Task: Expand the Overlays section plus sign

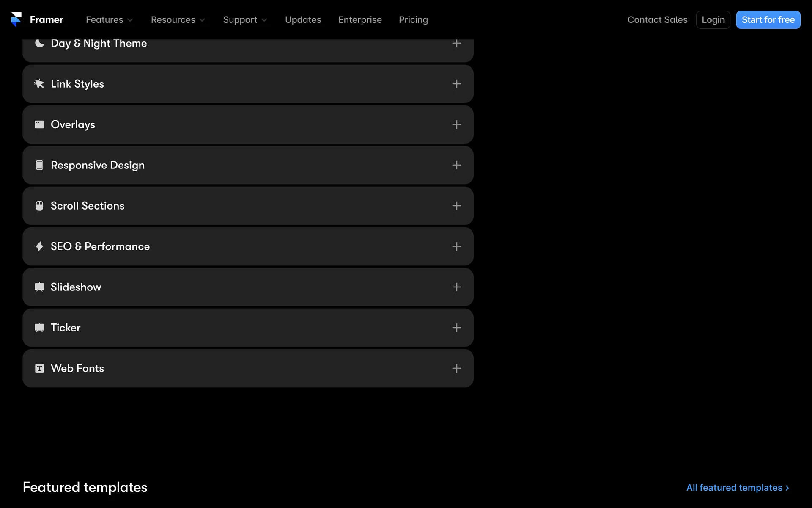Action: point(456,124)
